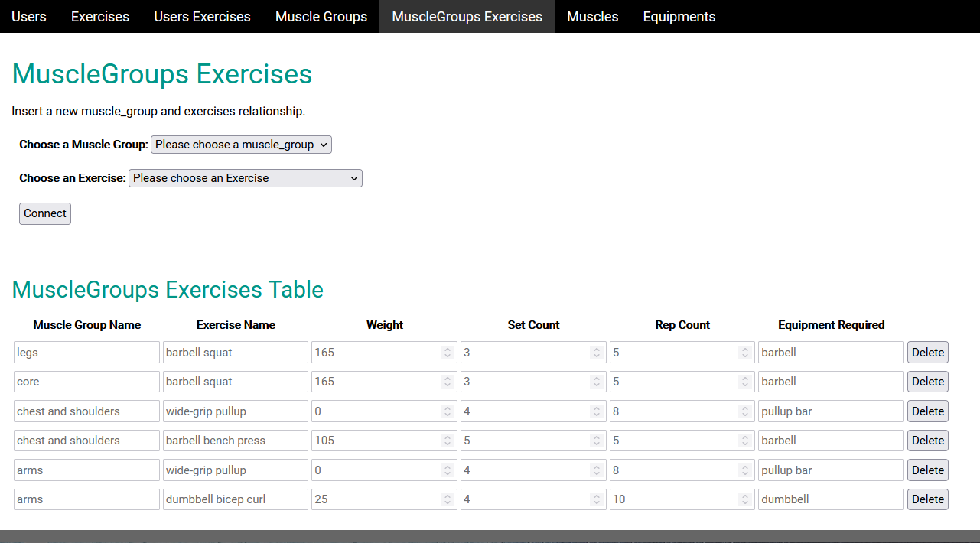Click barbell squat name in core row

pos(236,382)
